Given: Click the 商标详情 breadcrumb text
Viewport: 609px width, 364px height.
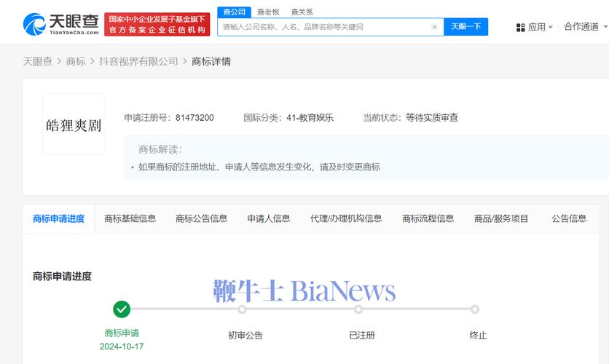Looking at the screenshot, I should coord(211,61).
